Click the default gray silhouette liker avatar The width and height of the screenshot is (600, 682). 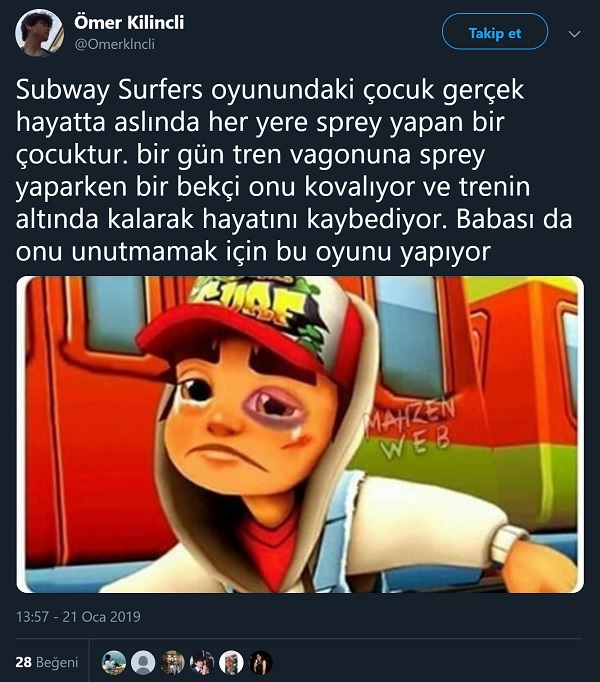click(x=143, y=663)
